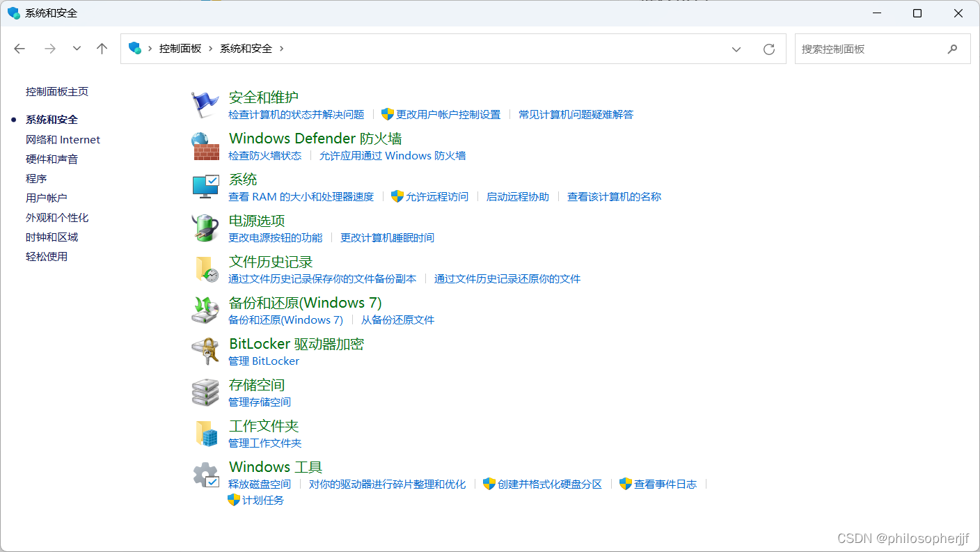Open the Power Options battery icon
The height and width of the screenshot is (552, 980).
205,228
